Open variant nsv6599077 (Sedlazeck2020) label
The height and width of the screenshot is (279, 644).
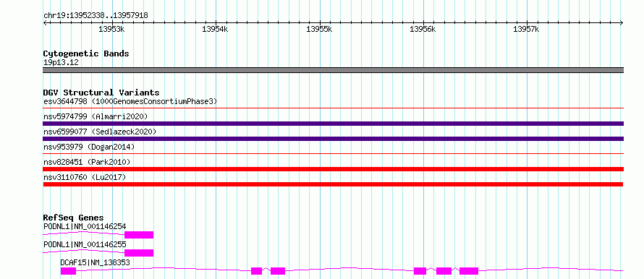(x=100, y=132)
